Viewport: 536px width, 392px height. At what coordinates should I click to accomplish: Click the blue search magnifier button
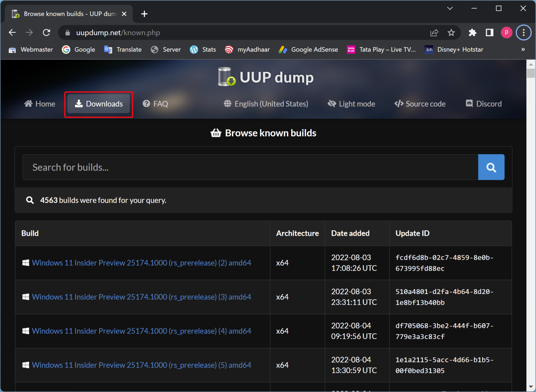(491, 167)
